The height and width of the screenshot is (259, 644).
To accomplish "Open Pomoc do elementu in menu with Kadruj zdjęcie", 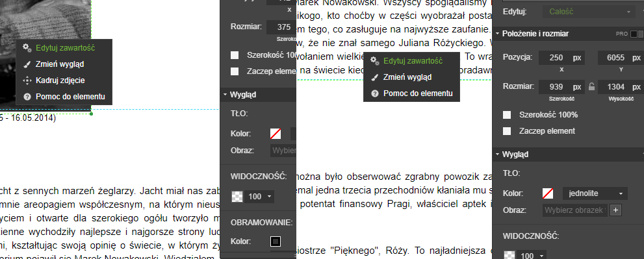I will (x=70, y=97).
